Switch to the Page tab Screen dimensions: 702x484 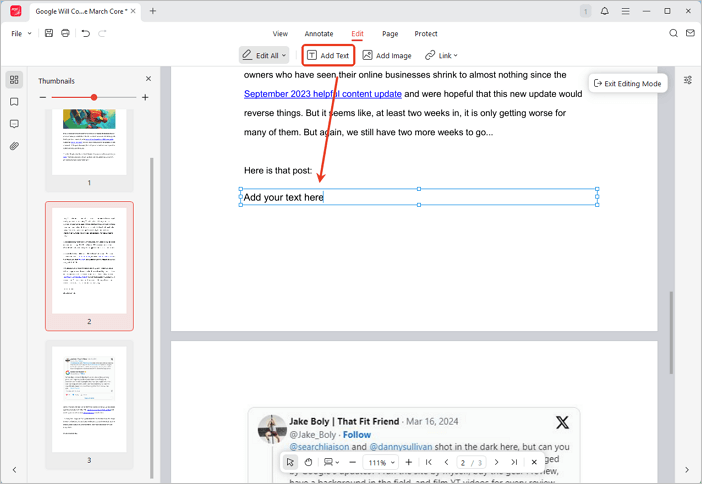click(390, 34)
